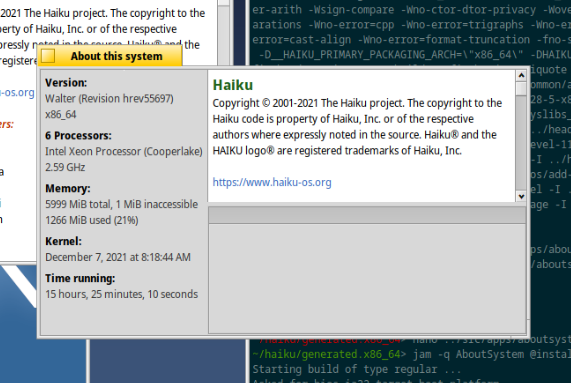571x383 pixels.
Task: Click the scroll down arrow in credits view
Action: 521,197
